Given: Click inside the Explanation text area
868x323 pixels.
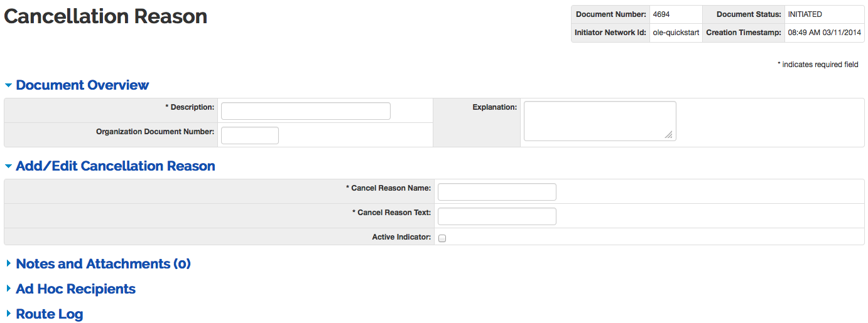Looking at the screenshot, I should [599, 120].
